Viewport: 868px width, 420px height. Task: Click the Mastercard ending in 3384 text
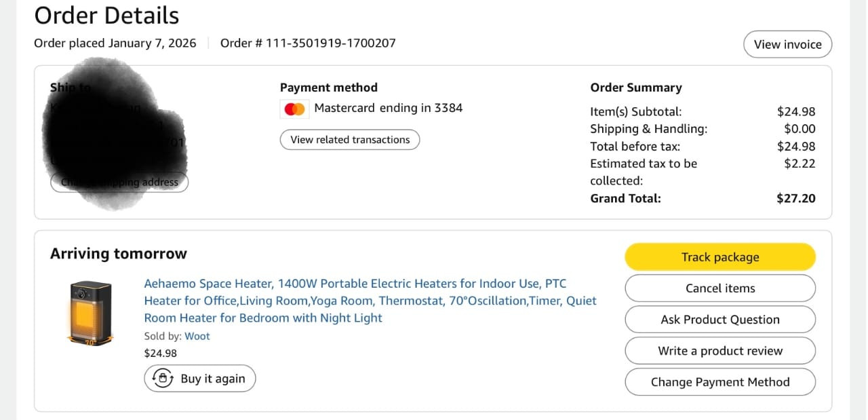(x=388, y=108)
